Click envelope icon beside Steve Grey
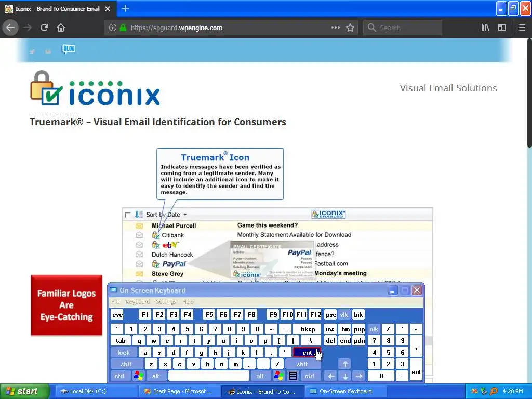This screenshot has width=532, height=399. pos(139,273)
